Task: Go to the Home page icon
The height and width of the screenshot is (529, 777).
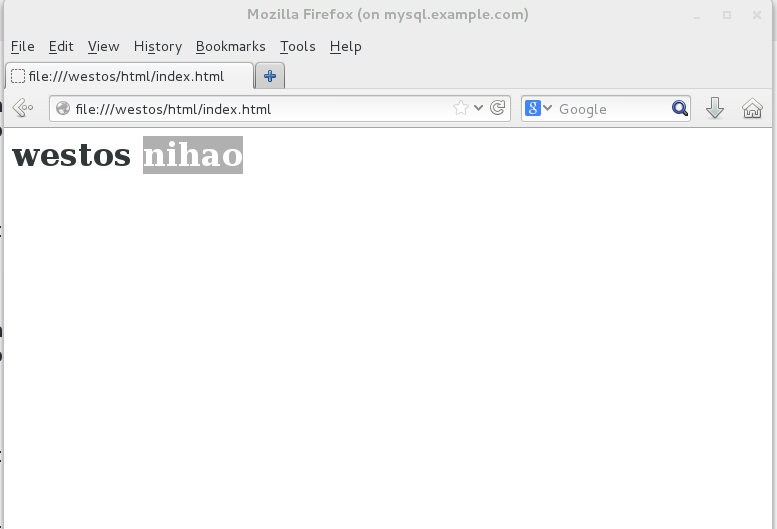Action: pos(752,108)
